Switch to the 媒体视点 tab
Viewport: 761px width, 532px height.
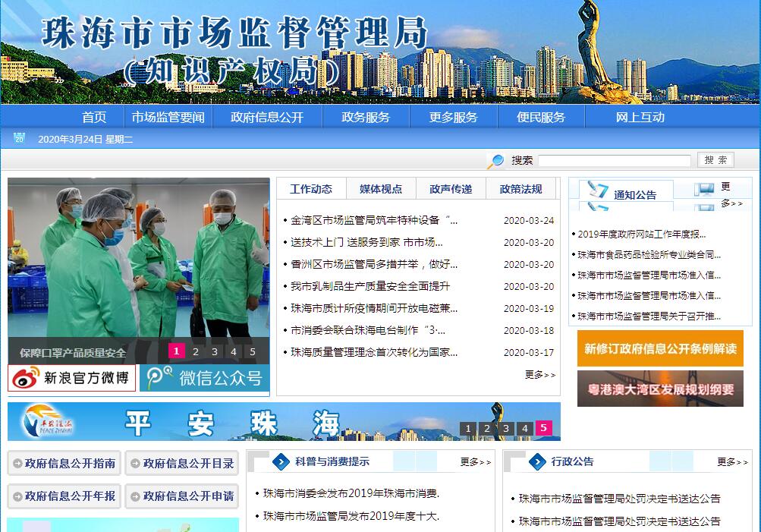click(x=381, y=189)
